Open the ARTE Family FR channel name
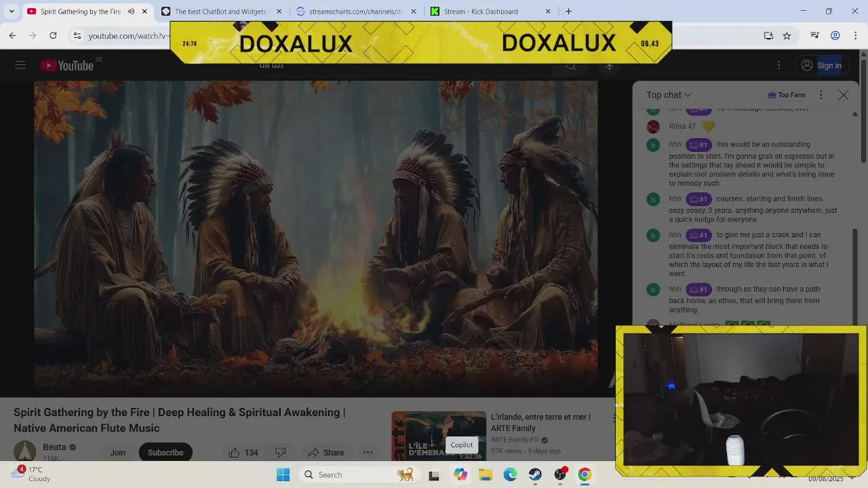Screen dimensions: 868x488 tap(515, 440)
